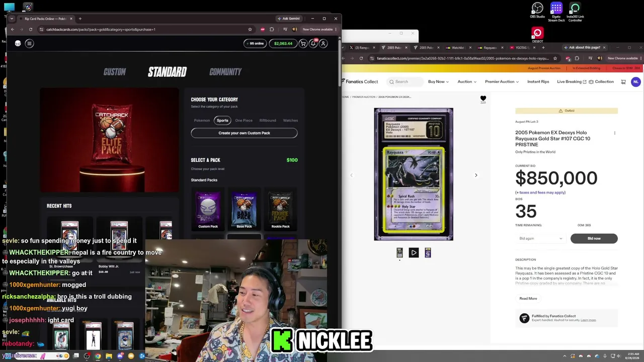Image resolution: width=644 pixels, height=362 pixels.
Task: Bookmark the catchbackcards page with star
Action: [x=250, y=29]
